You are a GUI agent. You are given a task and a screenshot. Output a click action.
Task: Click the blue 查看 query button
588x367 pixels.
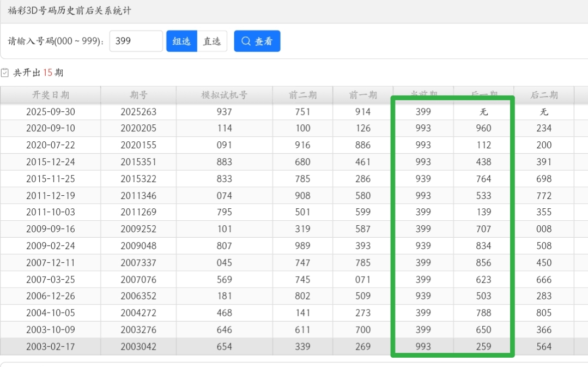pyautogui.click(x=257, y=41)
